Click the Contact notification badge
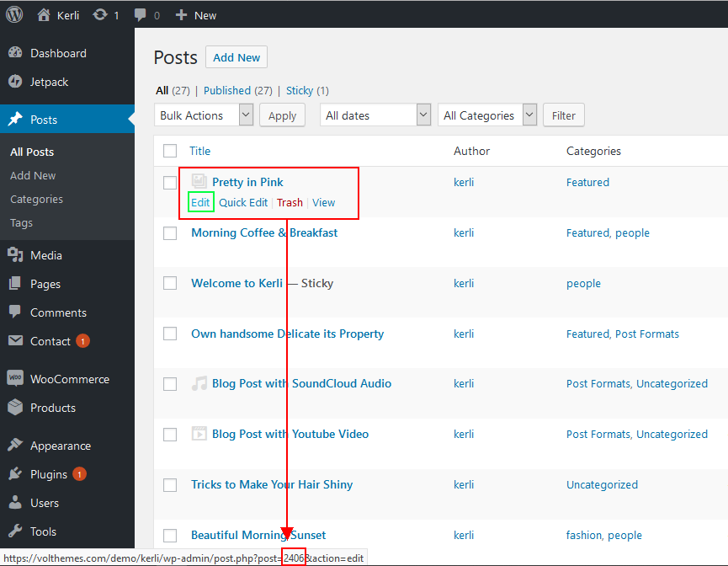 [82, 341]
